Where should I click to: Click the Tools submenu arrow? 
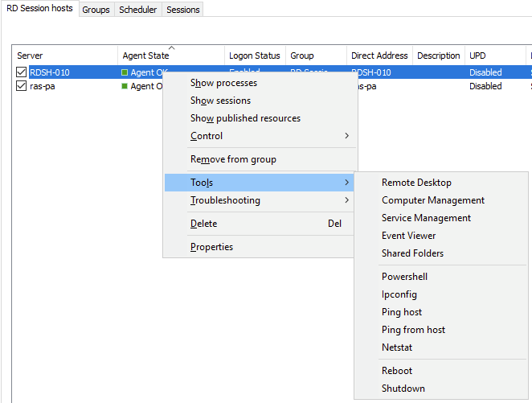[x=346, y=183]
